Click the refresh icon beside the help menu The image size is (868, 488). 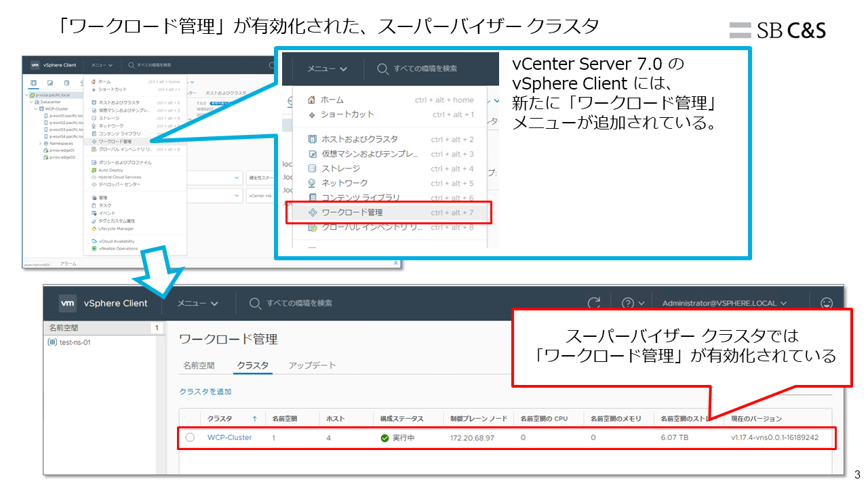(594, 303)
